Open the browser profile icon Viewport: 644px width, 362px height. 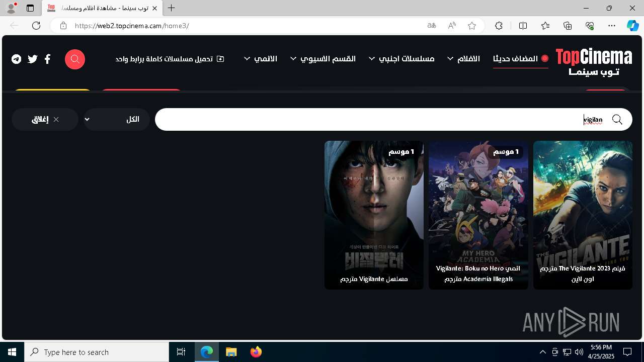coord(11,8)
